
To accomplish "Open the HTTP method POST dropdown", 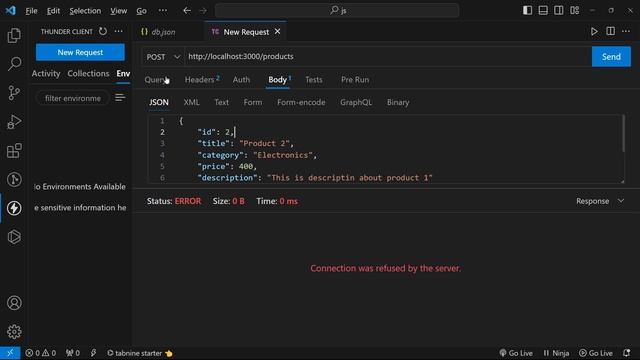I will tap(163, 57).
